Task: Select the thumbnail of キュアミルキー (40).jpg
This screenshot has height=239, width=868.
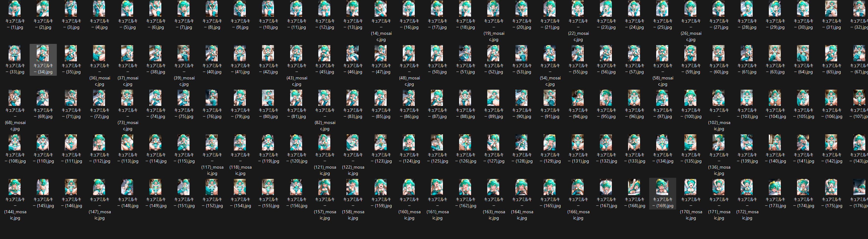Action: point(212,53)
